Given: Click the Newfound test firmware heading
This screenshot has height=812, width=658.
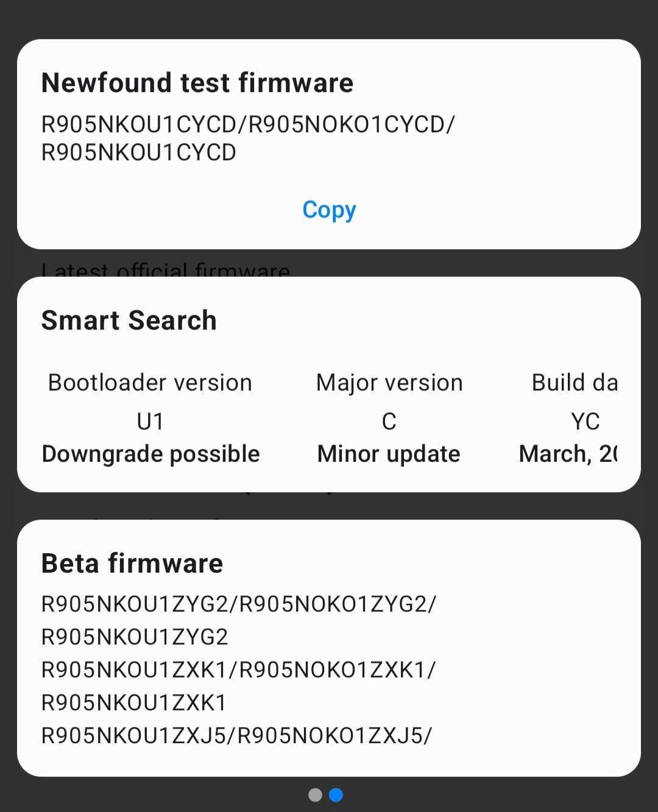Looking at the screenshot, I should 197,83.
